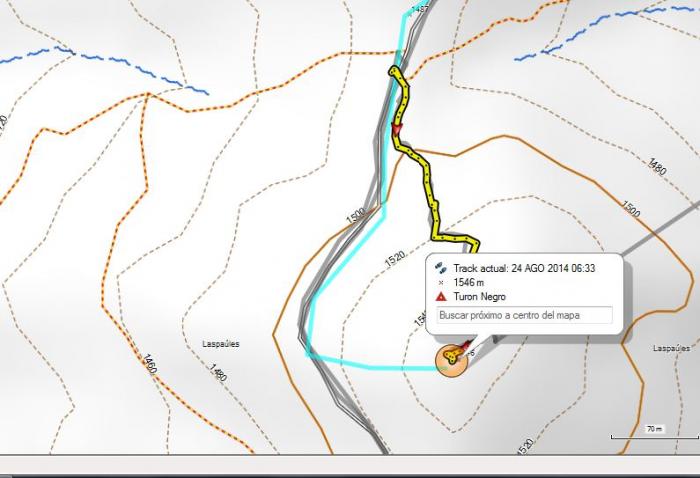The height and width of the screenshot is (478, 700).
Task: Click the 1487 elevation label at the top
Action: pos(420,9)
